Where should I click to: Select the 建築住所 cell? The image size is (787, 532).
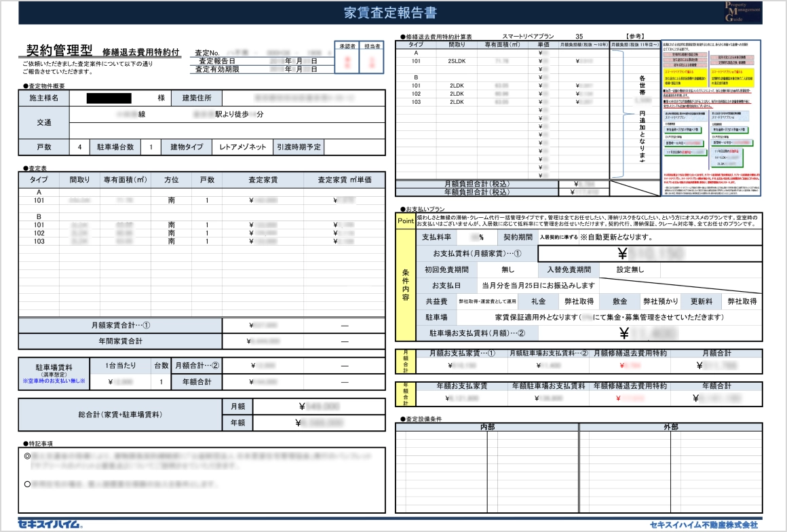pyautogui.click(x=197, y=98)
